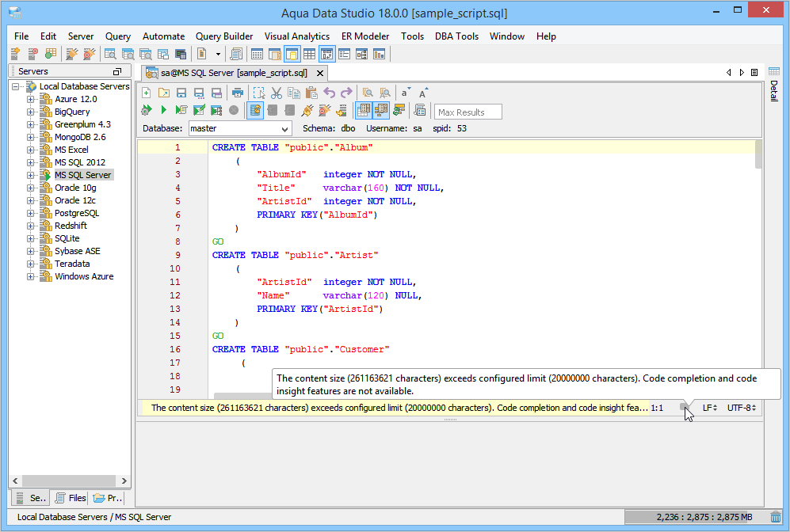Toggle the Auto Commit database icon
790x532 pixels.
tap(255, 110)
